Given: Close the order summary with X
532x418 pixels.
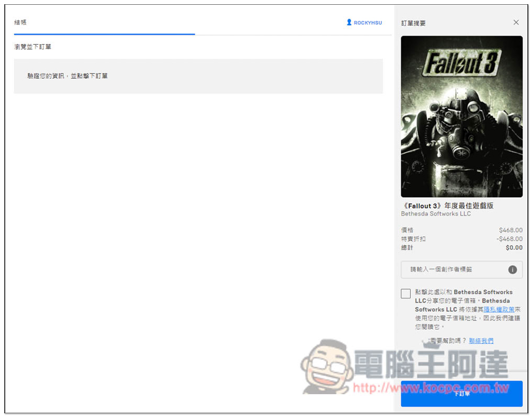Looking at the screenshot, I should (516, 22).
